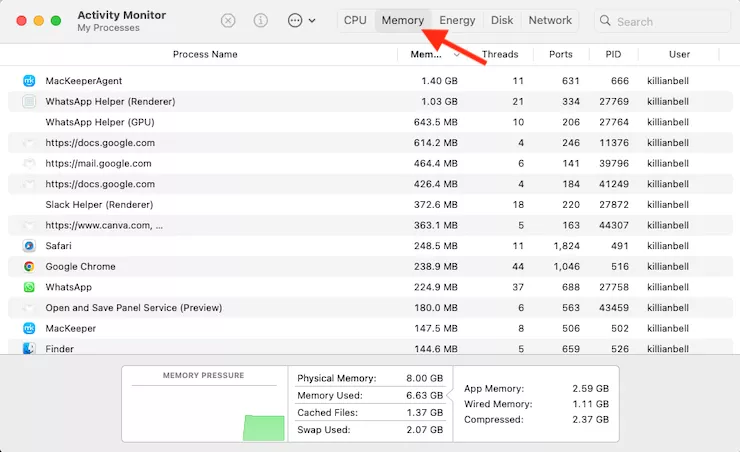Open the ellipsis options dropdown menu
Screen dimensions: 740x452
[x=300, y=20]
